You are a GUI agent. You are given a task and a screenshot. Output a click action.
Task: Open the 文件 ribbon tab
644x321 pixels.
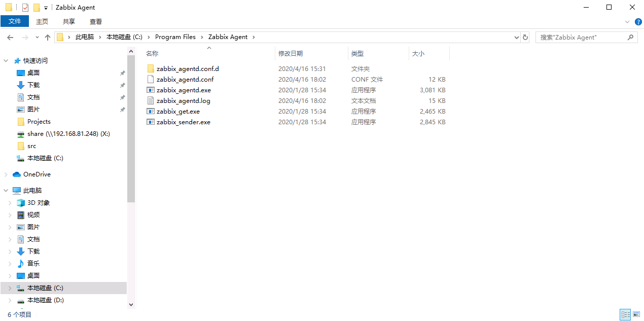[15, 21]
